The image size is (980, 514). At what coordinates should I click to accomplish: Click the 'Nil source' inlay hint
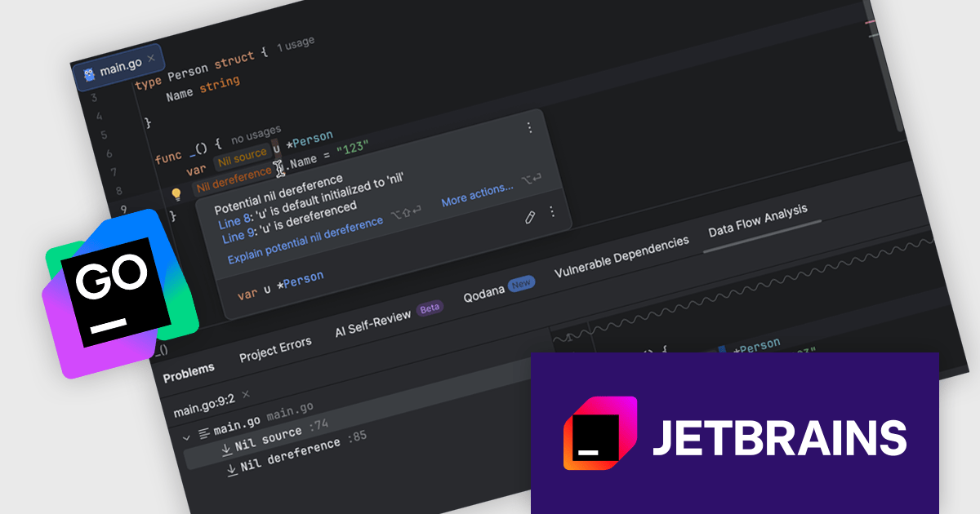click(x=242, y=156)
